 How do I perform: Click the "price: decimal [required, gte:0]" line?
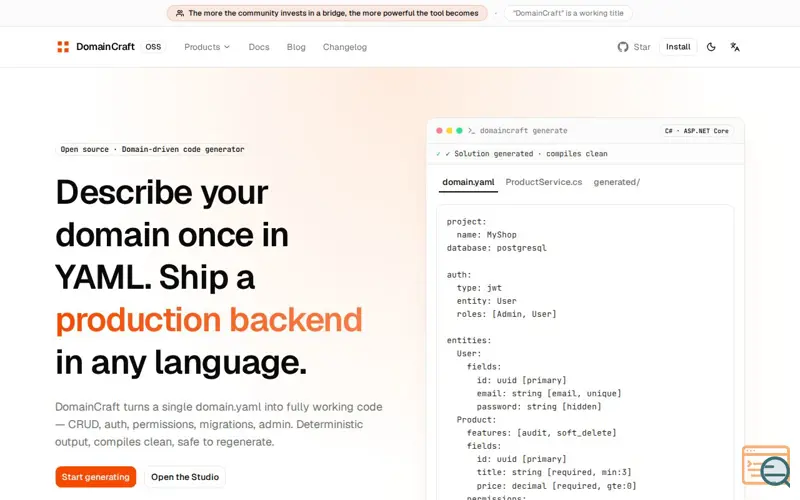[x=556, y=486]
